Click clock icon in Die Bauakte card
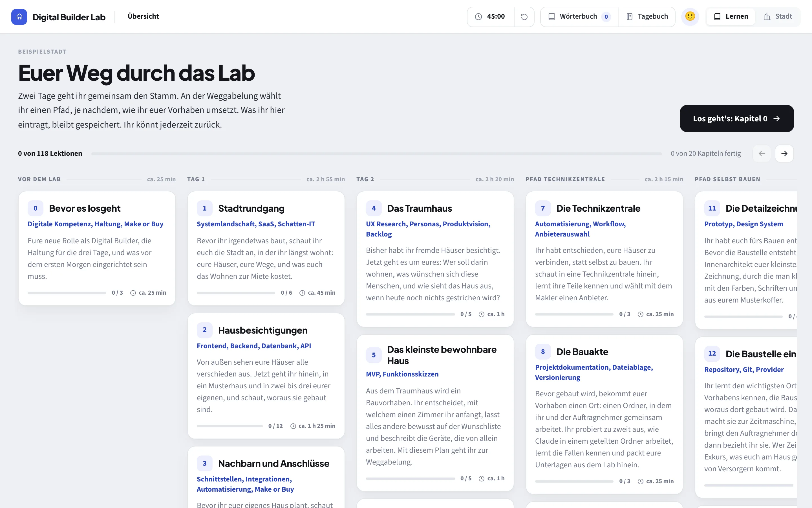Image resolution: width=812 pixels, height=508 pixels. (x=640, y=481)
